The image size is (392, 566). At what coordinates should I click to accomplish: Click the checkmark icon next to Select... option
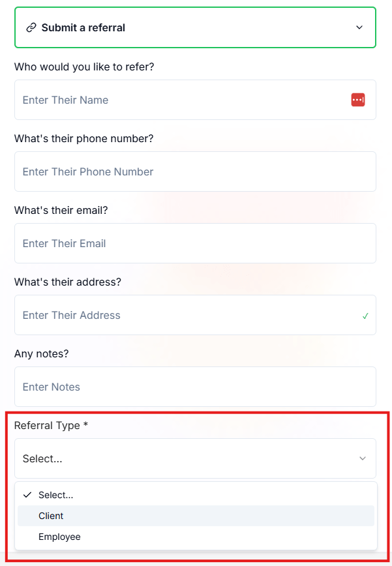(27, 495)
